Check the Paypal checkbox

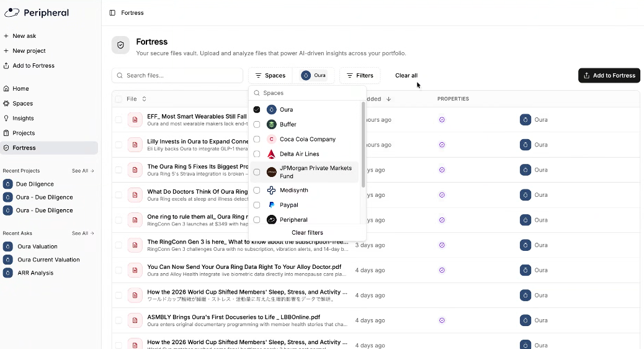pyautogui.click(x=257, y=205)
